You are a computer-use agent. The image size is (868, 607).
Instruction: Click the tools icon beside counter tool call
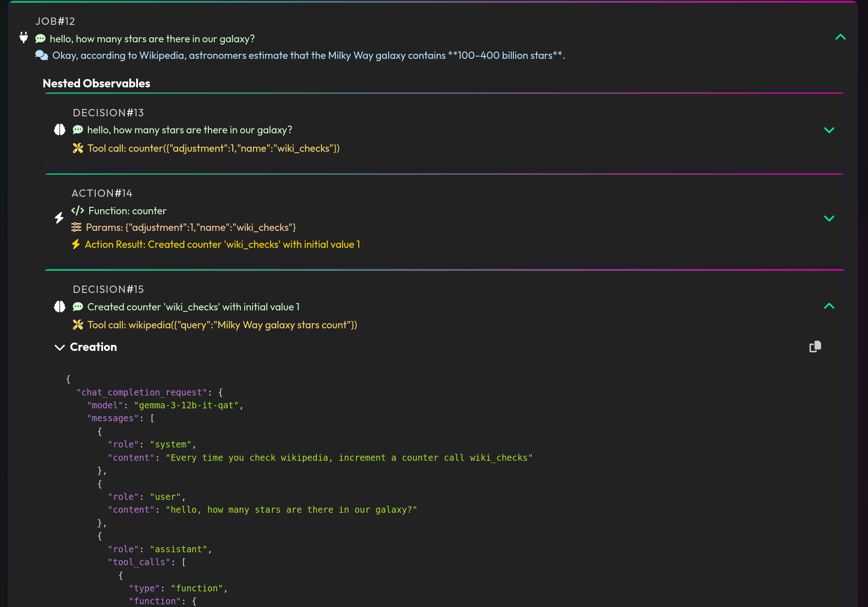pos(78,148)
